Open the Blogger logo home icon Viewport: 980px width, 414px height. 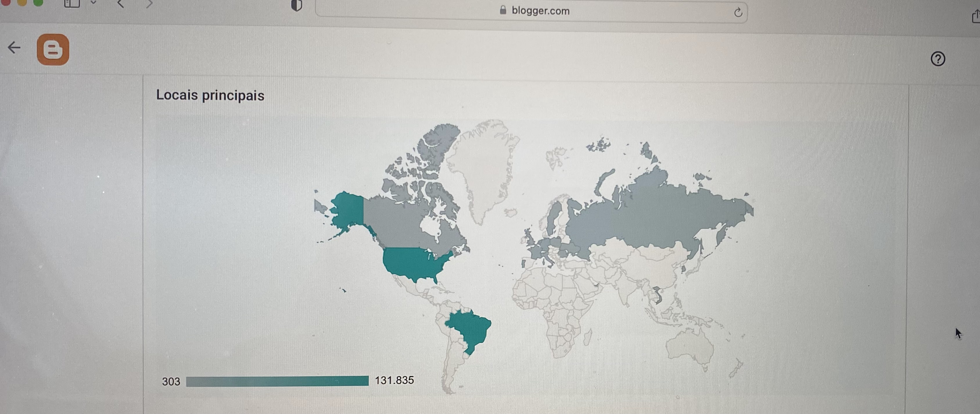pos(53,49)
